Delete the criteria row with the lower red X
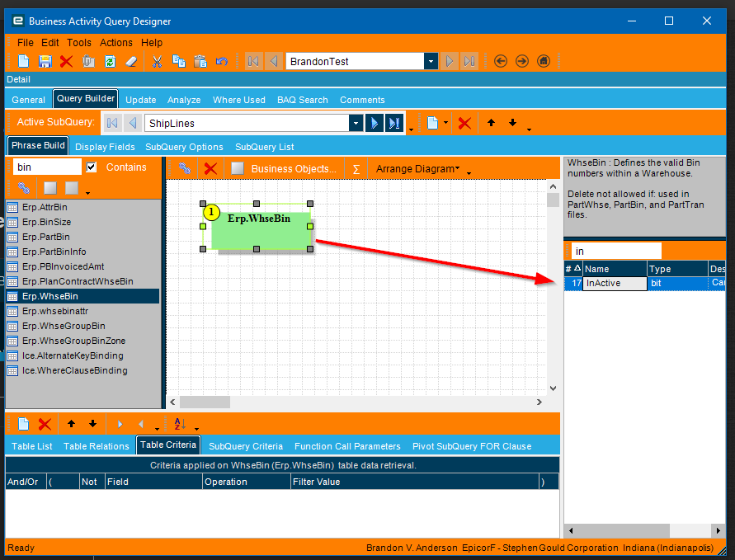The width and height of the screenshot is (735, 560). click(45, 424)
